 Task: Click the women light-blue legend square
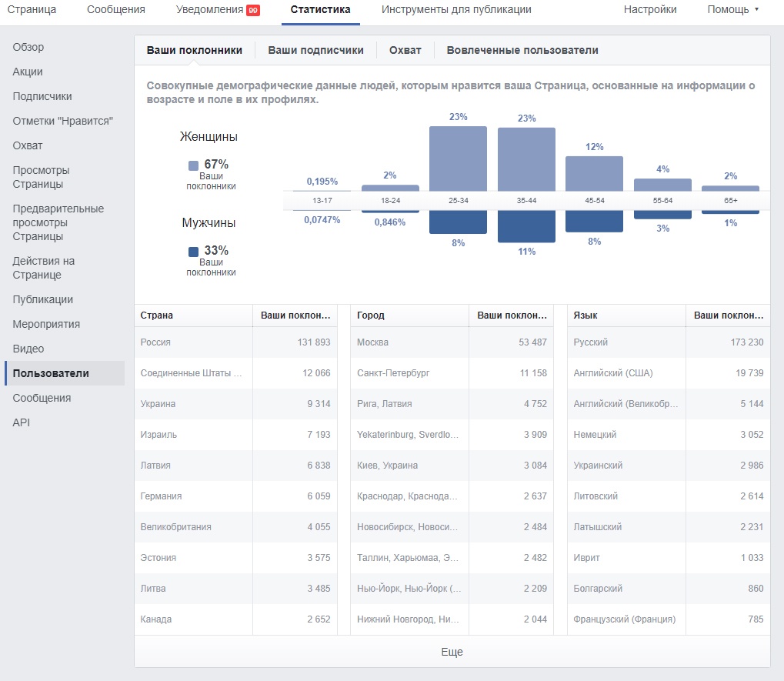(x=193, y=165)
